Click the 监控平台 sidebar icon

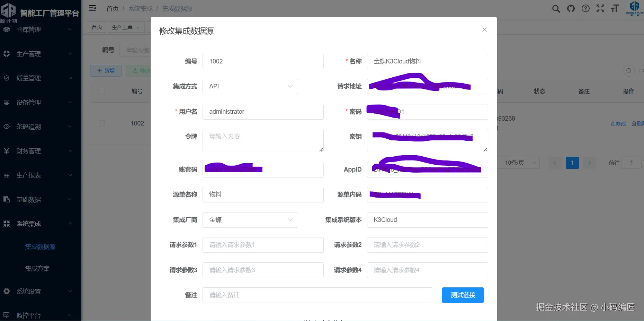point(7,315)
